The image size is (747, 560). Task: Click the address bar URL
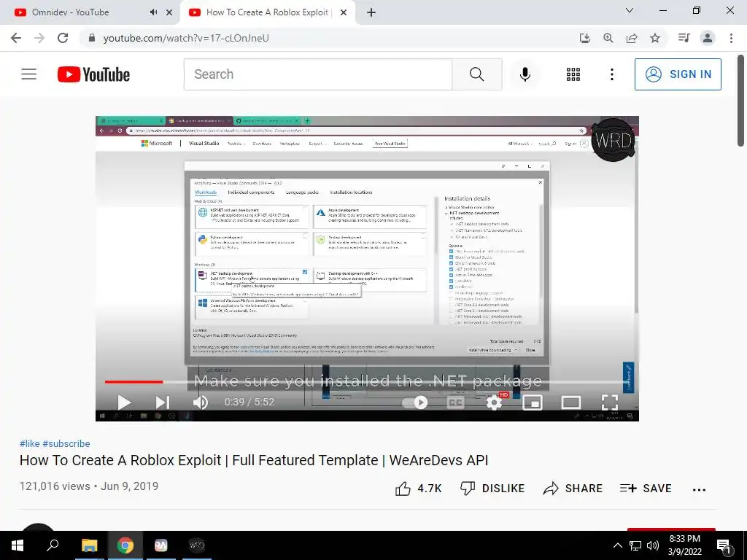pyautogui.click(x=186, y=38)
